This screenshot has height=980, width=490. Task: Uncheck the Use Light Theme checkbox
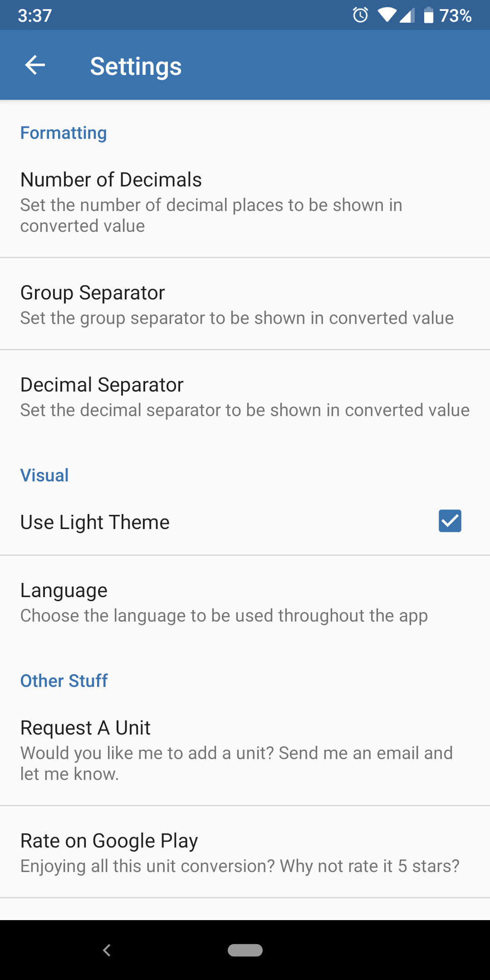click(x=450, y=521)
